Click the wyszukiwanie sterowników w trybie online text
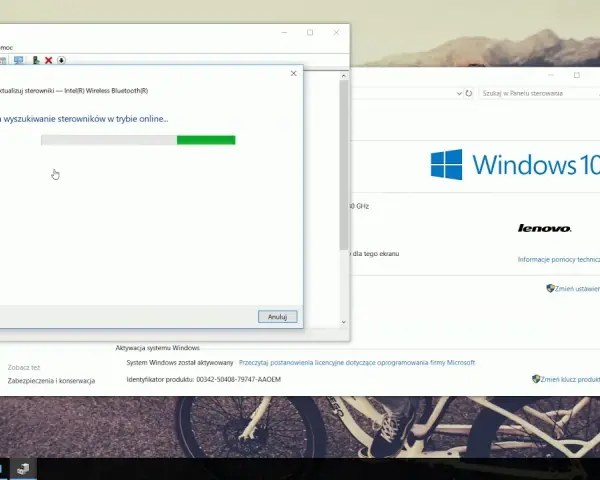 [x=86, y=119]
